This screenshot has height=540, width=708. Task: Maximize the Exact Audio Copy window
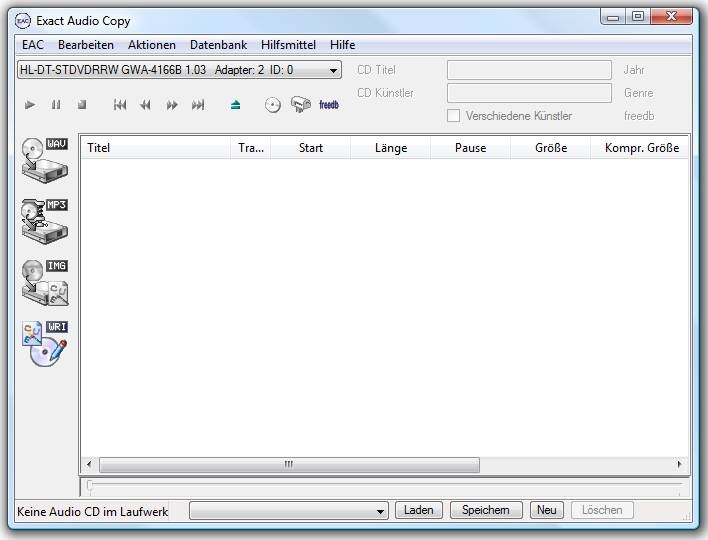(x=638, y=17)
